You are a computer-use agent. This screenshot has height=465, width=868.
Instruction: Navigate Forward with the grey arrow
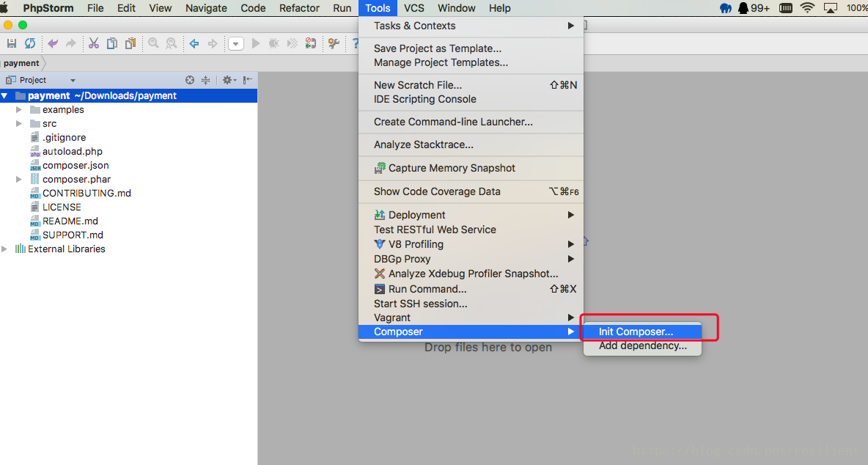point(213,43)
